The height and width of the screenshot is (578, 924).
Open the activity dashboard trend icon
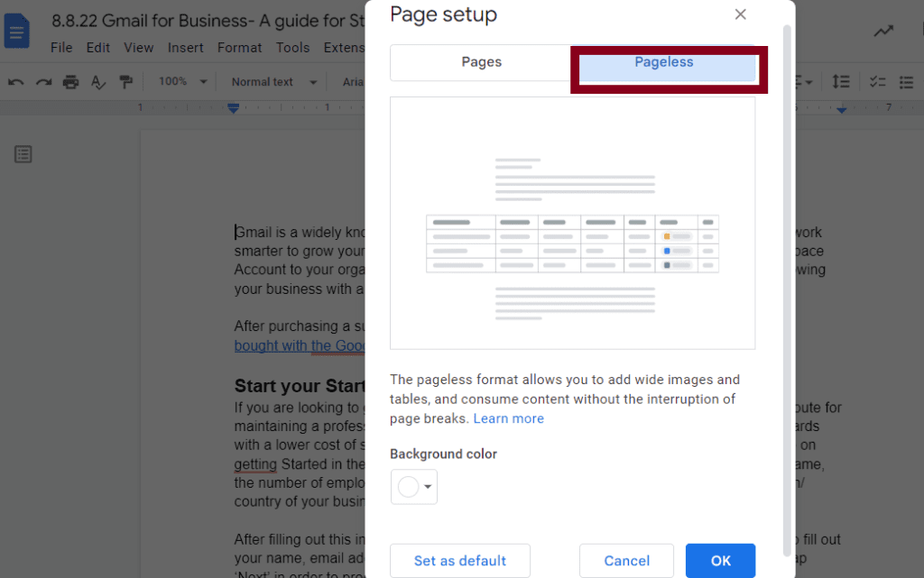click(883, 31)
